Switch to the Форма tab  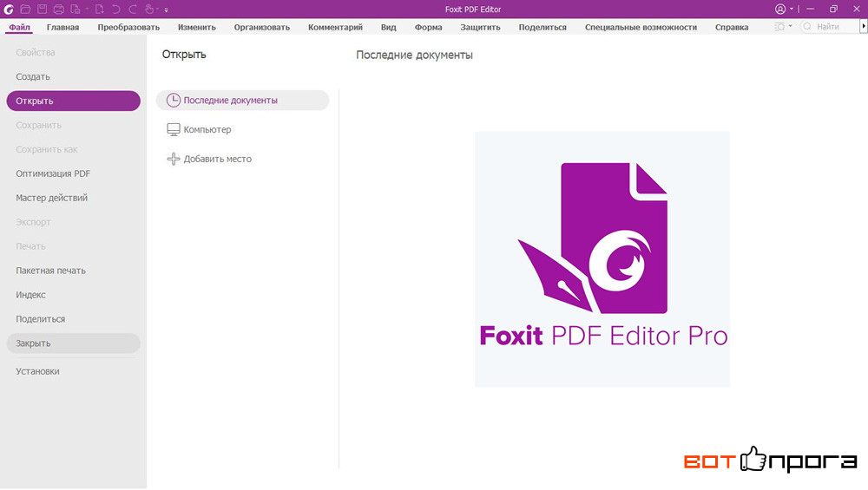tap(429, 27)
